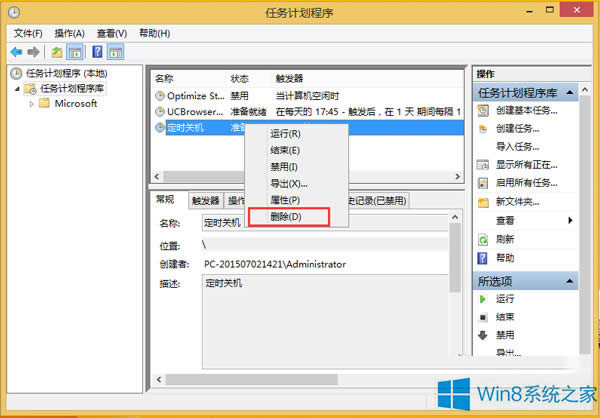Sort tasks by the 状态 column header

point(239,79)
